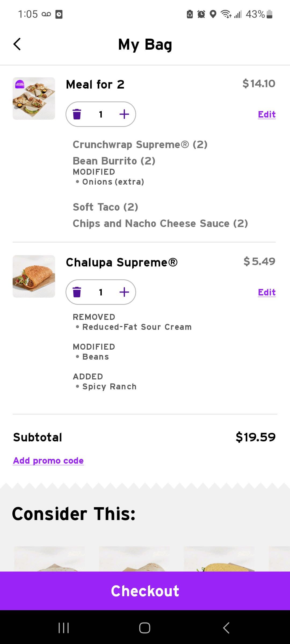This screenshot has height=644, width=290.
Task: Open the Chalupa Supreme product thumbnail
Action: pyautogui.click(x=34, y=276)
